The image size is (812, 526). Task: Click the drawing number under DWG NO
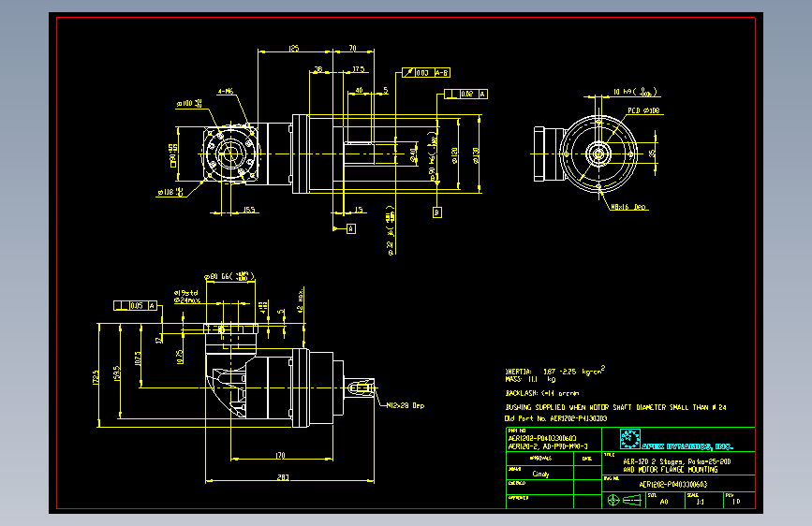tap(672, 485)
